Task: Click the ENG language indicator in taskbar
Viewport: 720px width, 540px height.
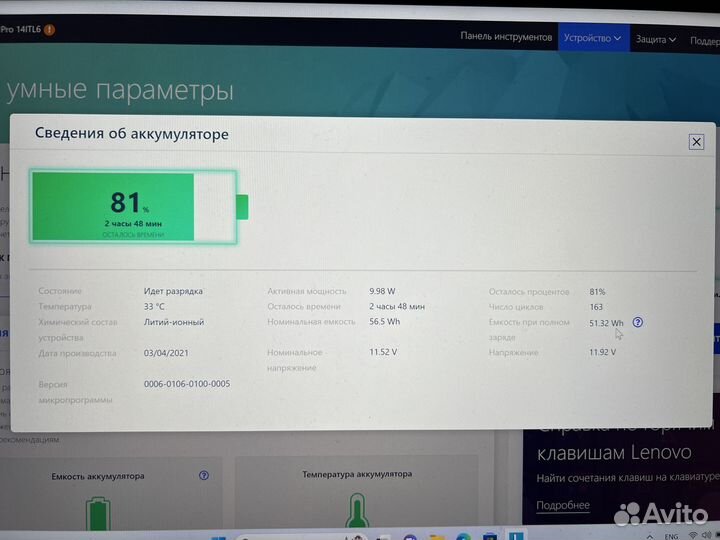Action: point(671,536)
